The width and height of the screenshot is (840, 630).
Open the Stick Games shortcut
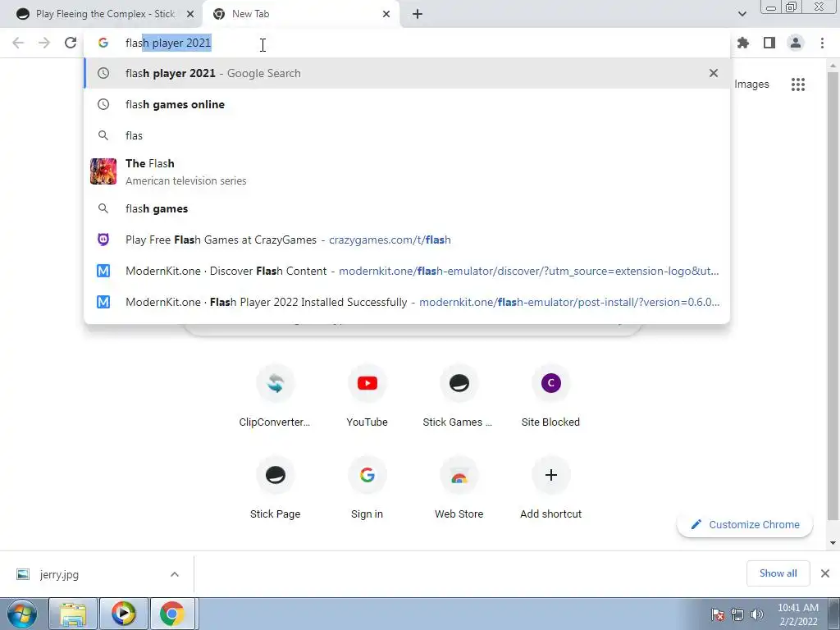pos(459,396)
